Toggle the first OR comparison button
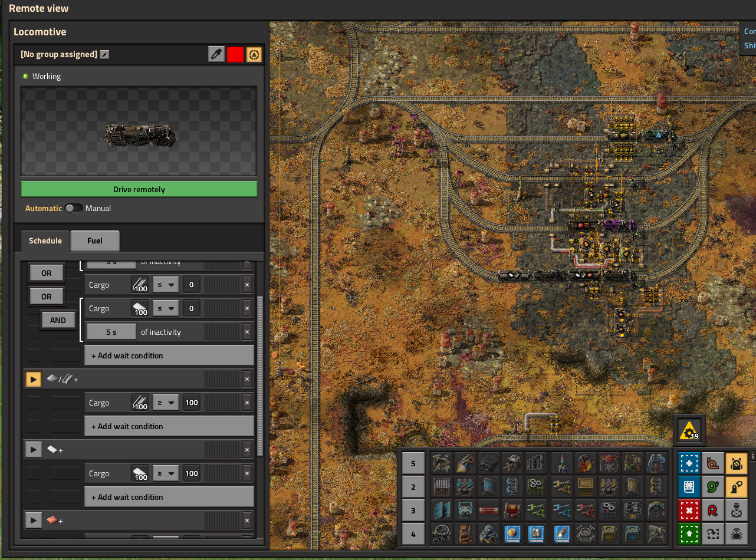Image resolution: width=756 pixels, height=560 pixels. [47, 273]
